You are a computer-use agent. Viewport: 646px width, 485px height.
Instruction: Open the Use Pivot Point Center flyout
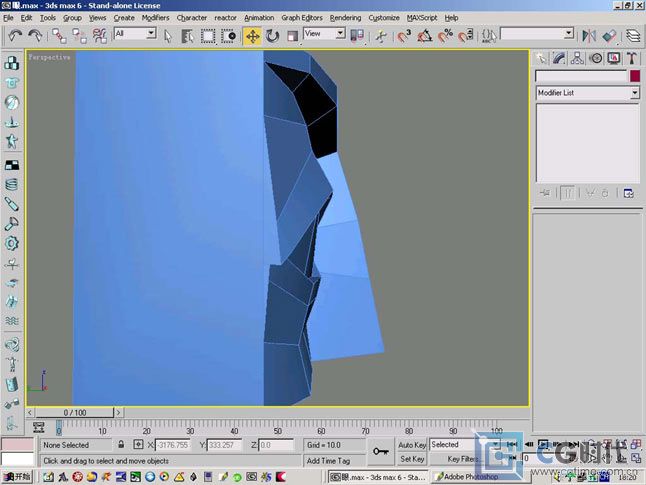[357, 36]
